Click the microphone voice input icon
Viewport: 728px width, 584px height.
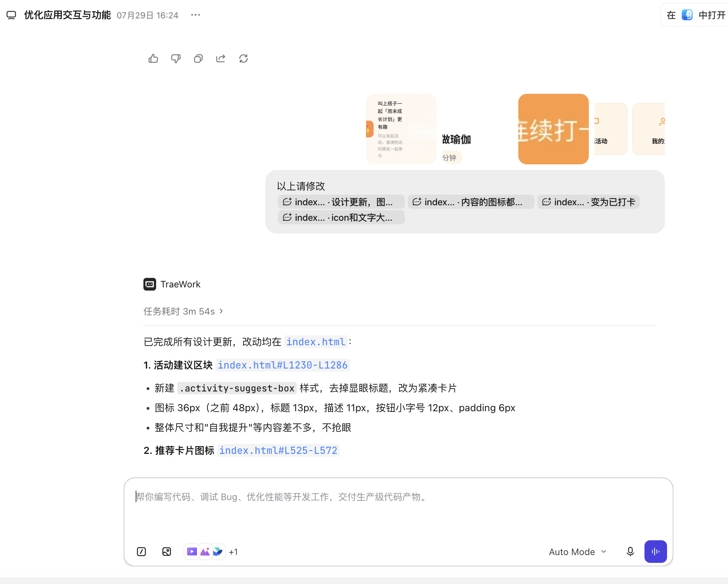[630, 552]
